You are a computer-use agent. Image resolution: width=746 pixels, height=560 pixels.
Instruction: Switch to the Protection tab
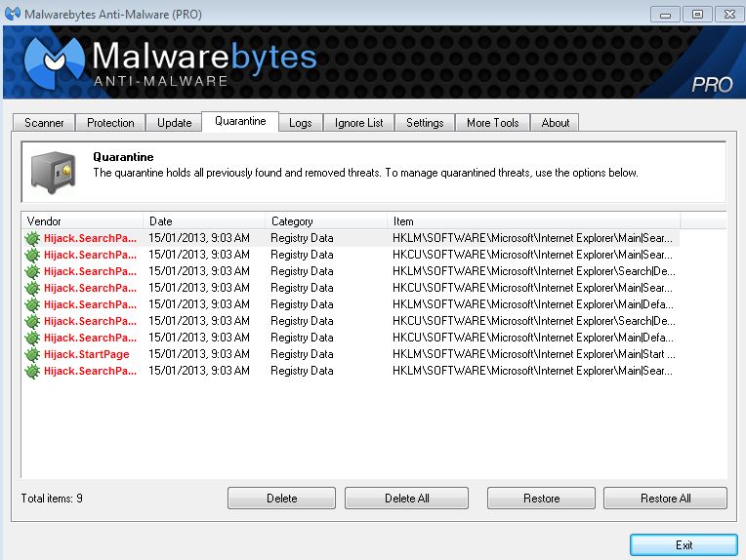point(110,123)
